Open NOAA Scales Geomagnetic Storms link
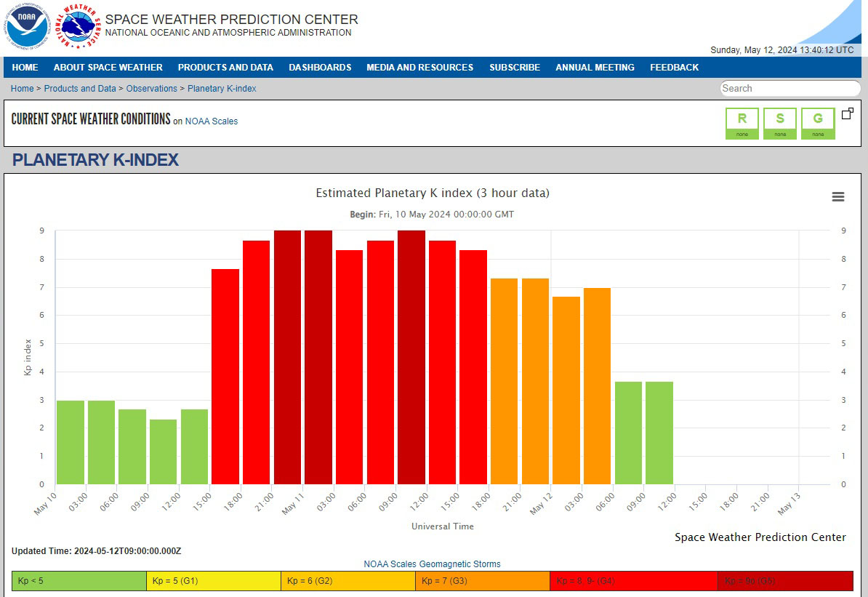The image size is (868, 597). click(x=432, y=564)
